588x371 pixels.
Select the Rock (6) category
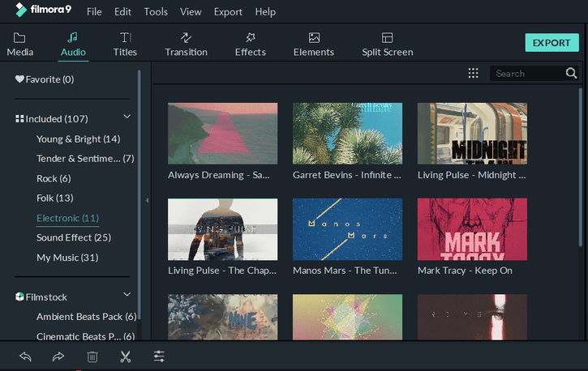54,178
